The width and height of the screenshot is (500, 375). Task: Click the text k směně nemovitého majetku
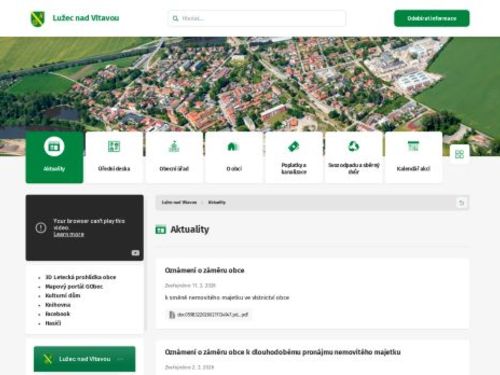point(227,297)
